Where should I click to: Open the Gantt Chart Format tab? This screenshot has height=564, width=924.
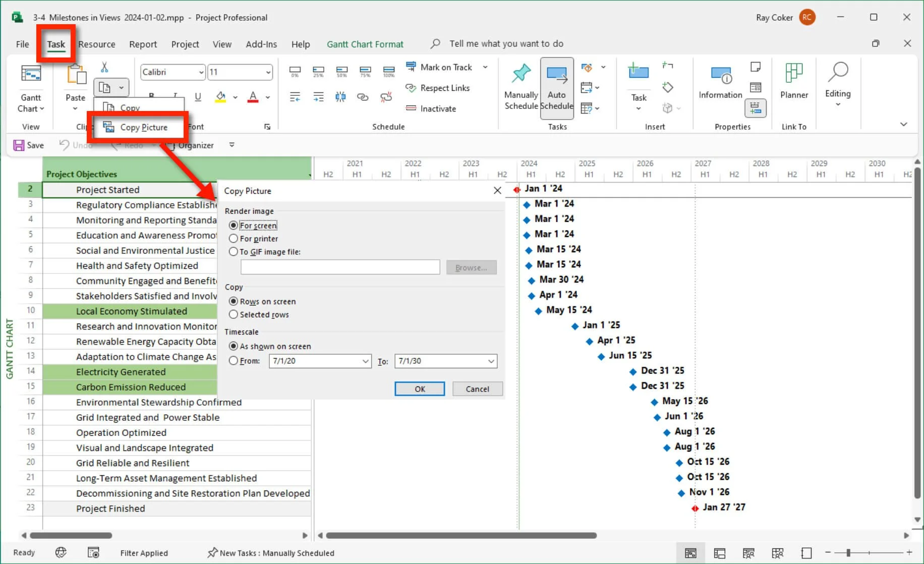(x=365, y=44)
